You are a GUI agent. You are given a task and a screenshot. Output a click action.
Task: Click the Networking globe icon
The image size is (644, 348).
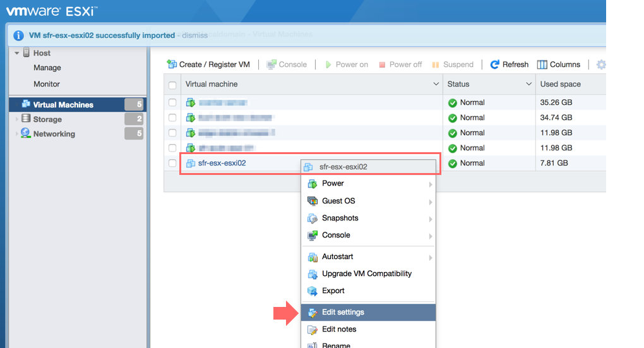coord(25,133)
